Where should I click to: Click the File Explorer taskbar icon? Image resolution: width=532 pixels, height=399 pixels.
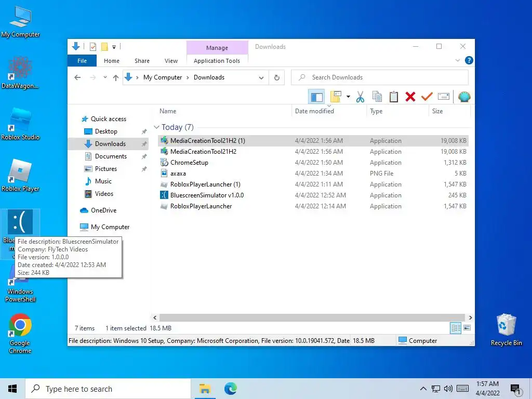(x=205, y=389)
